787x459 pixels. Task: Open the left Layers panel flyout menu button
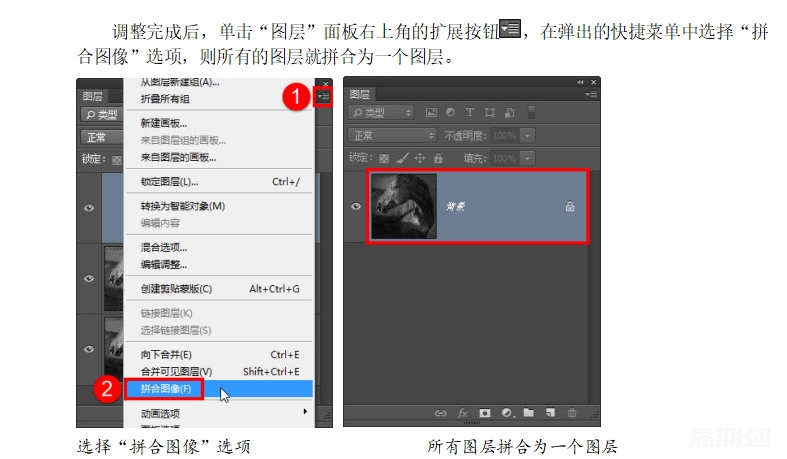point(323,96)
